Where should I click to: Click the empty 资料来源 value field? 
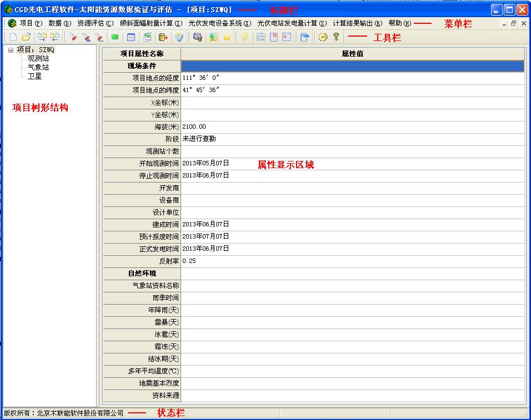[x=353, y=396]
